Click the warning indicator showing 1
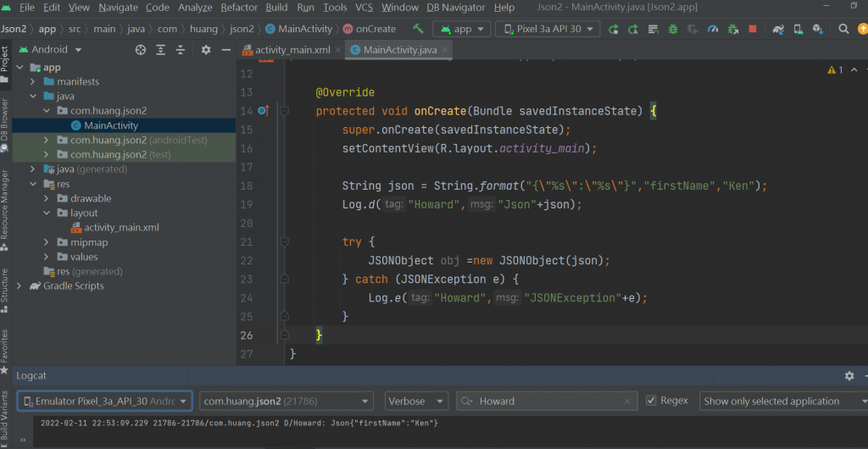This screenshot has width=868, height=449. point(835,70)
